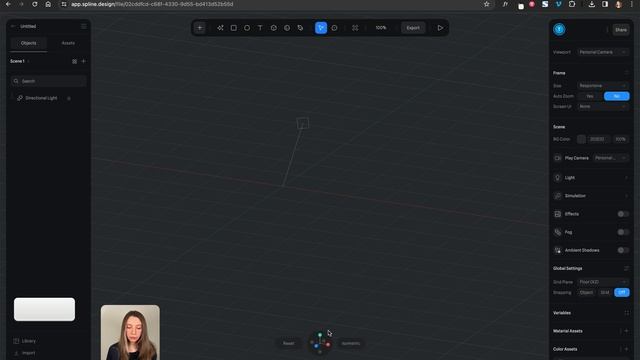
Task: Select the sparkle AI generate tool
Action: (220, 28)
